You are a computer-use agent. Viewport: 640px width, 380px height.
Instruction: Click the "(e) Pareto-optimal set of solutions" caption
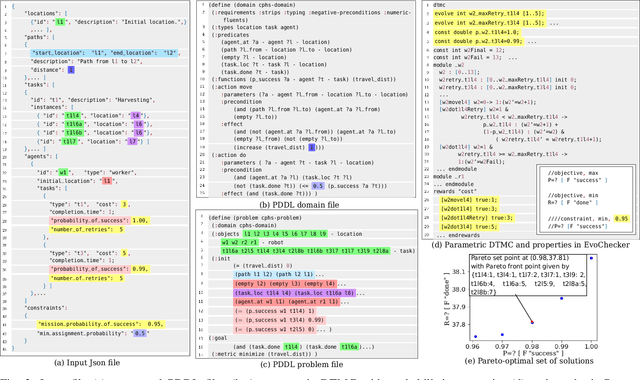[529, 361]
